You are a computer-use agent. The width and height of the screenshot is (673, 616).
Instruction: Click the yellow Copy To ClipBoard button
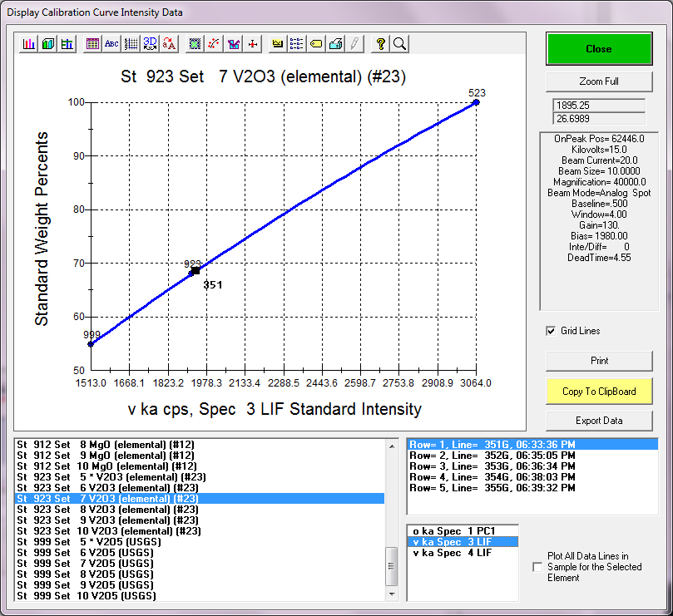[599, 391]
